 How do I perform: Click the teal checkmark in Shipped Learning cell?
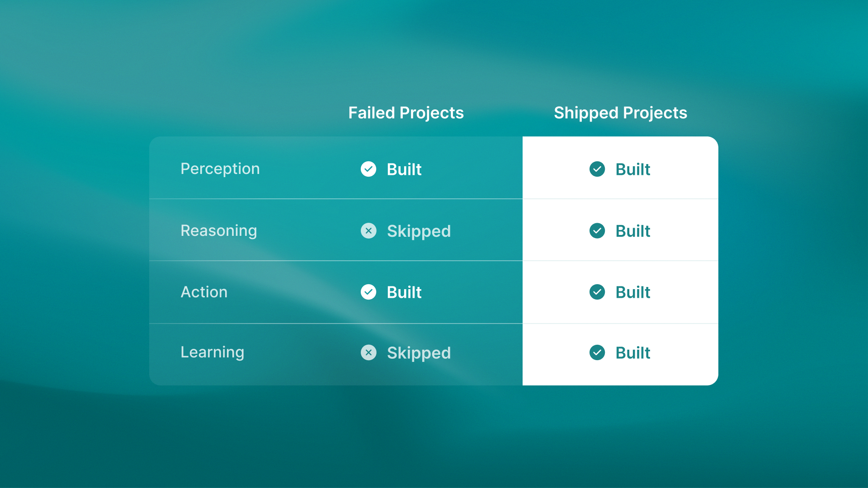point(597,352)
